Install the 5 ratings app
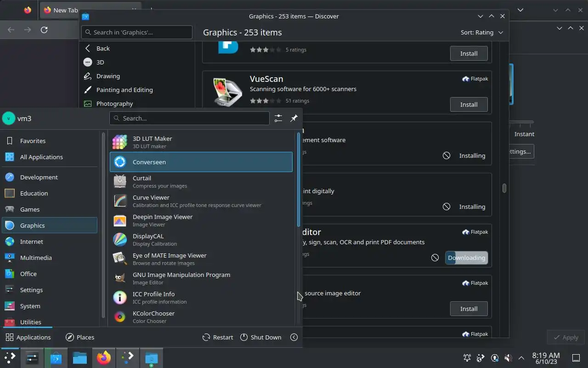Screen dimensions: 588x368 (x=469, y=53)
